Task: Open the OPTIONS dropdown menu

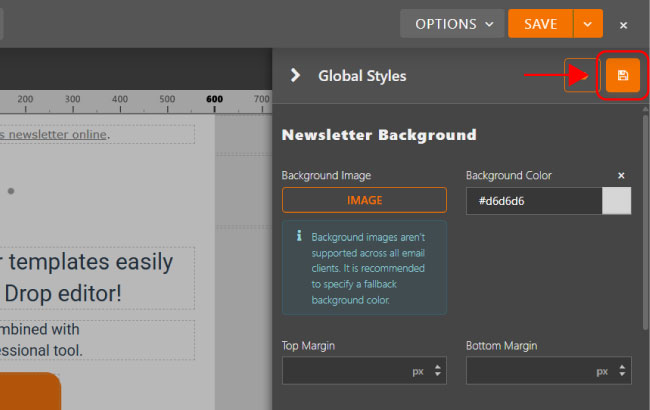Action: coord(453,24)
